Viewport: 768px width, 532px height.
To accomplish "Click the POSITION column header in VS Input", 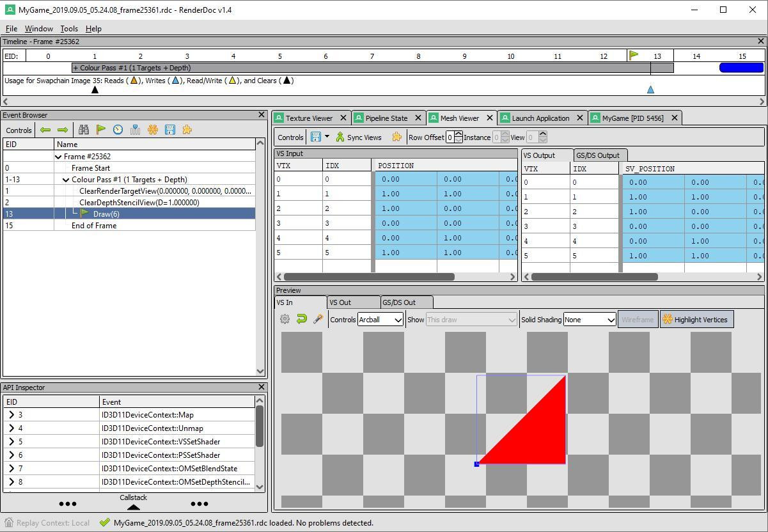I will [x=446, y=166].
